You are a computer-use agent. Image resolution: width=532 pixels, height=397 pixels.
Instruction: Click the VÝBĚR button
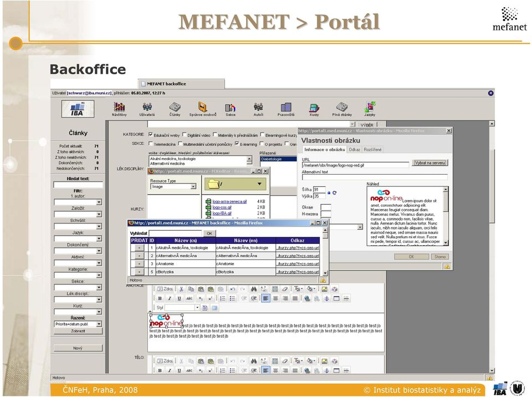click(x=367, y=125)
